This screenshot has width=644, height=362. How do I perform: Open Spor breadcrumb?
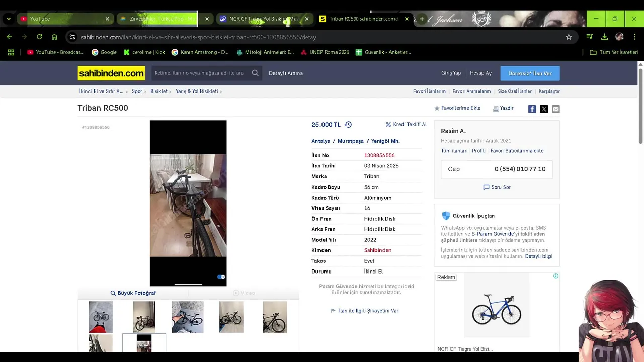point(137,91)
